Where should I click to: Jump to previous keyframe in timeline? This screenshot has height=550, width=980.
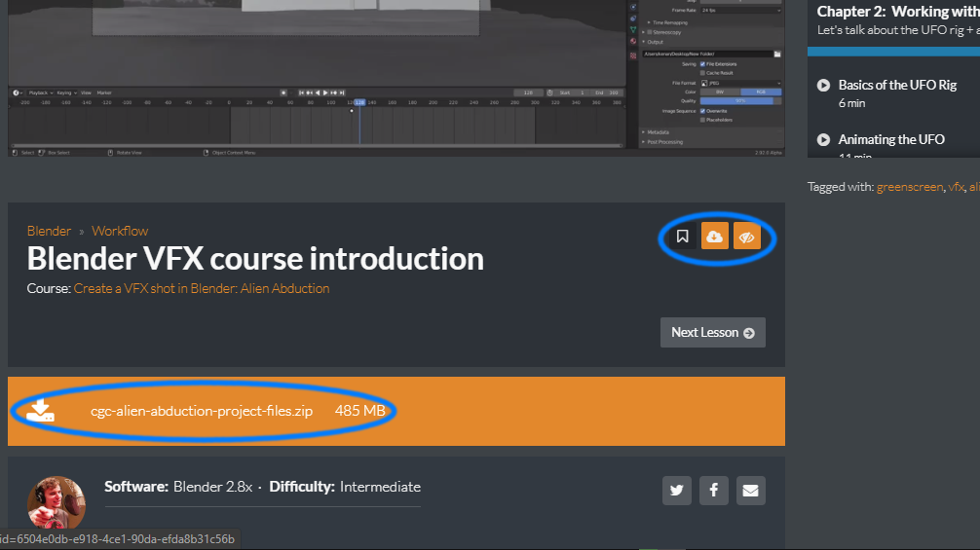(310, 92)
